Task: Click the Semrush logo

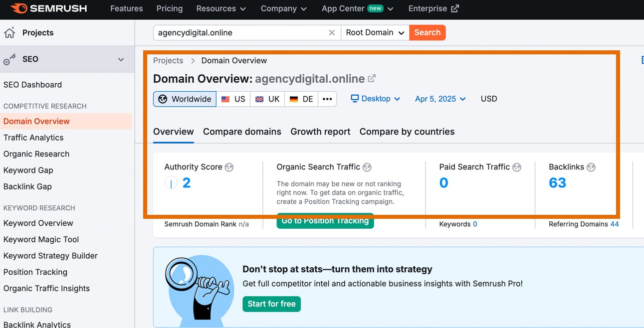Action: [x=48, y=8]
